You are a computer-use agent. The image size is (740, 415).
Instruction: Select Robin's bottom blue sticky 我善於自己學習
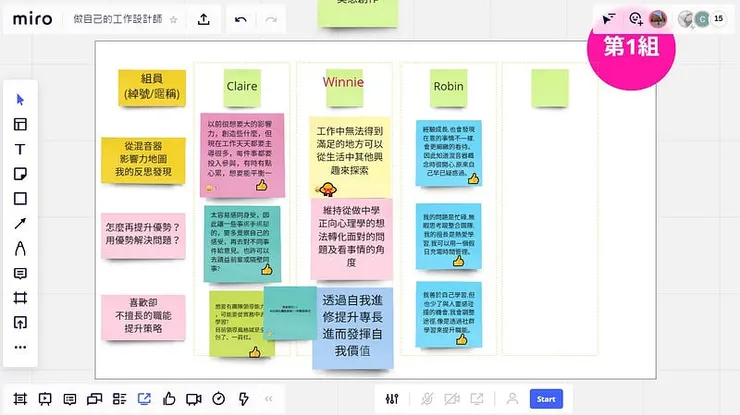pyautogui.click(x=448, y=314)
